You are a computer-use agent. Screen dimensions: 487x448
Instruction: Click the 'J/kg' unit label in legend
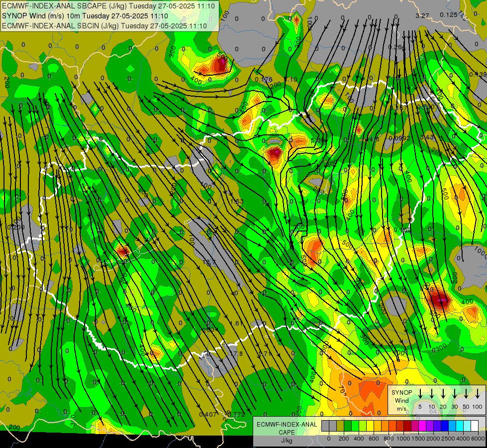click(287, 441)
